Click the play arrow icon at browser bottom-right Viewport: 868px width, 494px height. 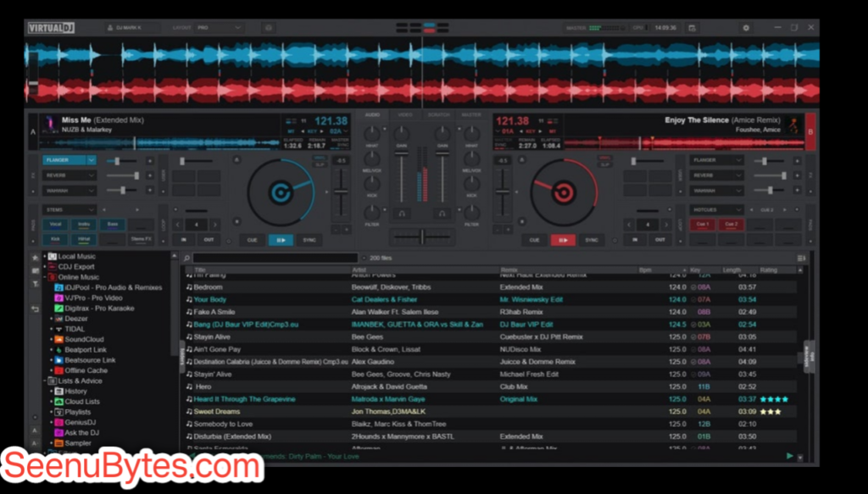tap(789, 456)
